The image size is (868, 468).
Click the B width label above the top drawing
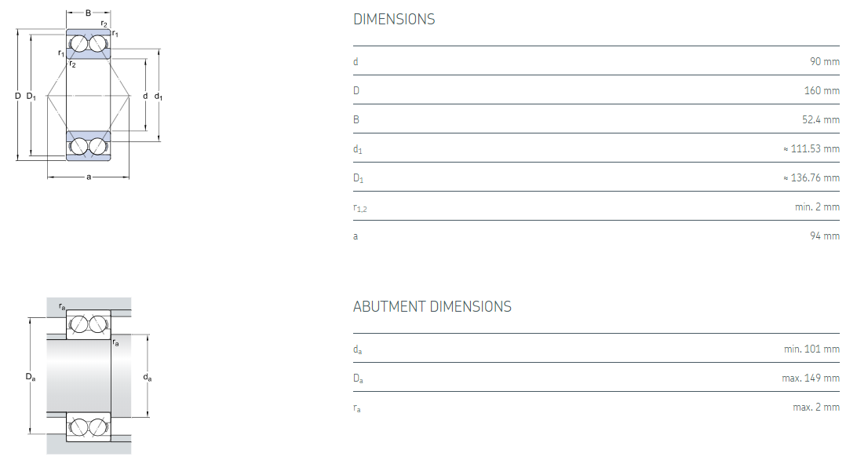(x=88, y=13)
